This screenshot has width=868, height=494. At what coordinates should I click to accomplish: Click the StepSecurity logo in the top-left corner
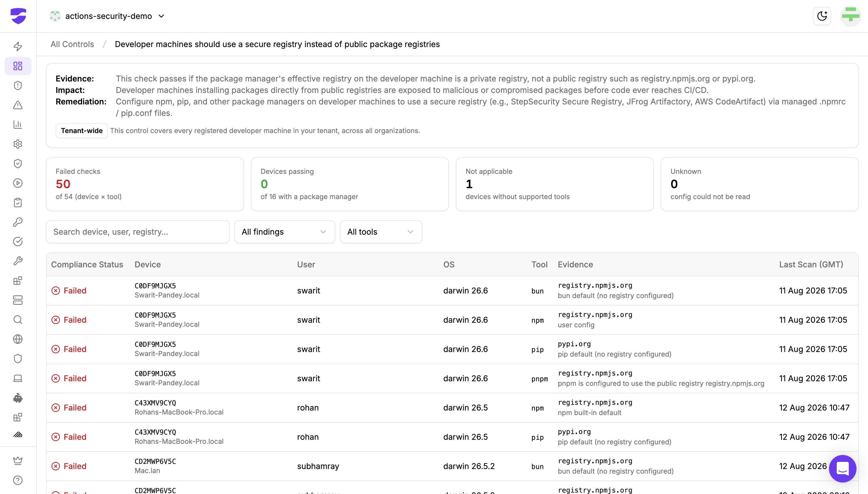[x=18, y=16]
